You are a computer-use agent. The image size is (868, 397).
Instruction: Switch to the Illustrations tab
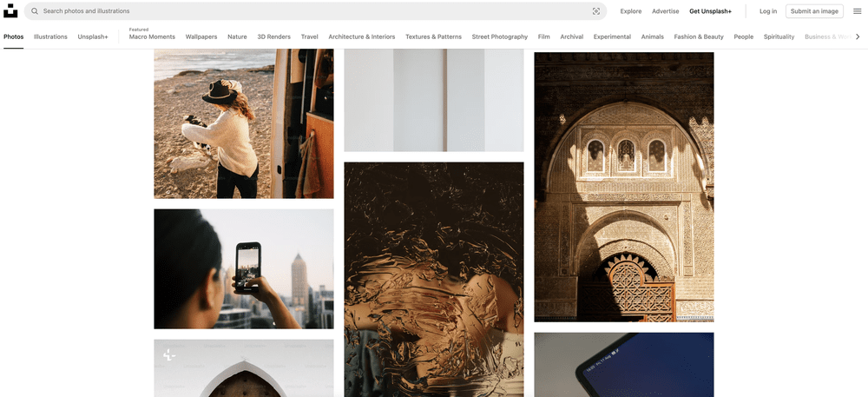(x=50, y=37)
